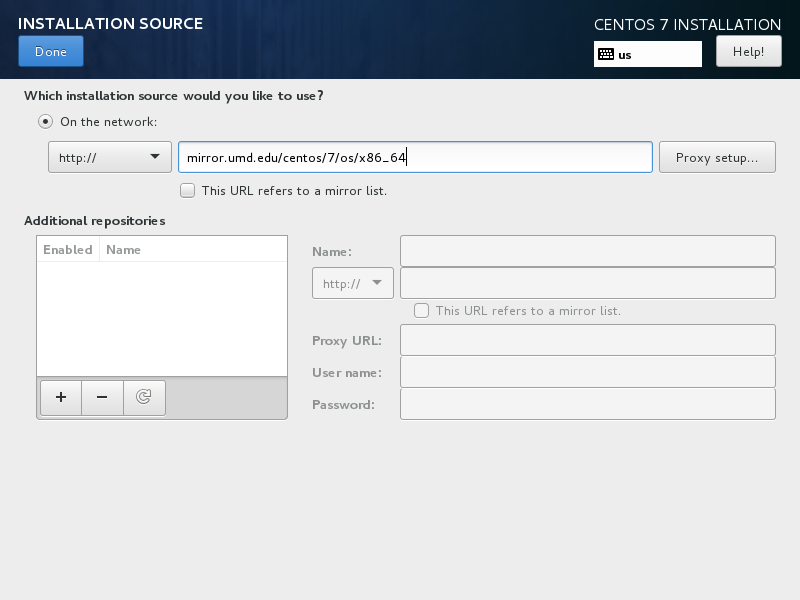This screenshot has height=600, width=800.
Task: Click the minus icon to remove repository
Action: 102,397
